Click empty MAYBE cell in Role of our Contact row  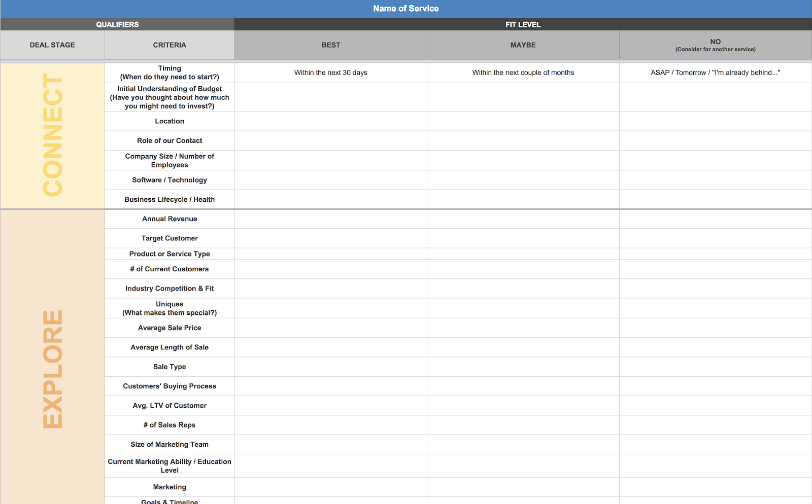pyautogui.click(x=523, y=140)
